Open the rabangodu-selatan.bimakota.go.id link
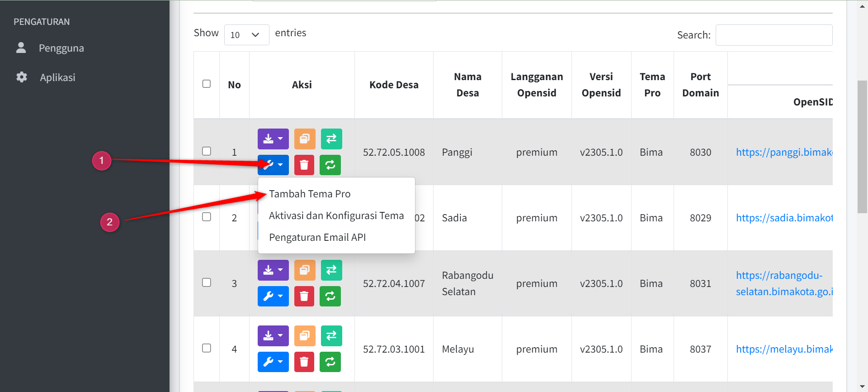Screen dimensions: 868x392 [784, 283]
